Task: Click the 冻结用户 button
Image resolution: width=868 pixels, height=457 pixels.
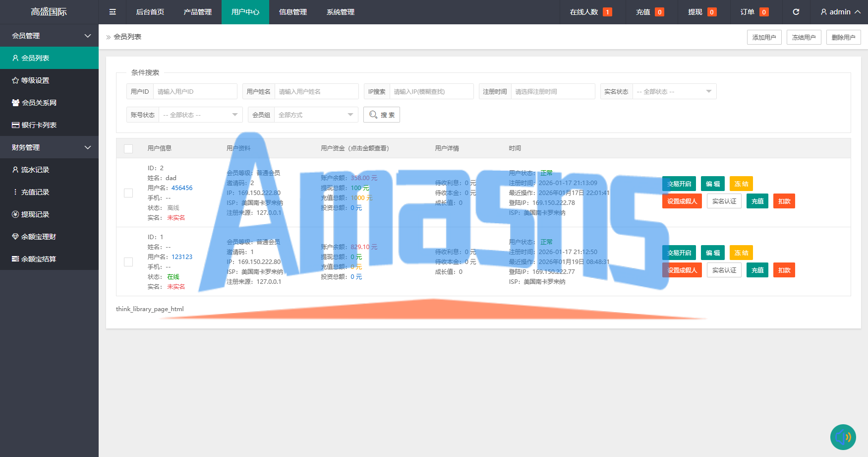Action: click(804, 37)
